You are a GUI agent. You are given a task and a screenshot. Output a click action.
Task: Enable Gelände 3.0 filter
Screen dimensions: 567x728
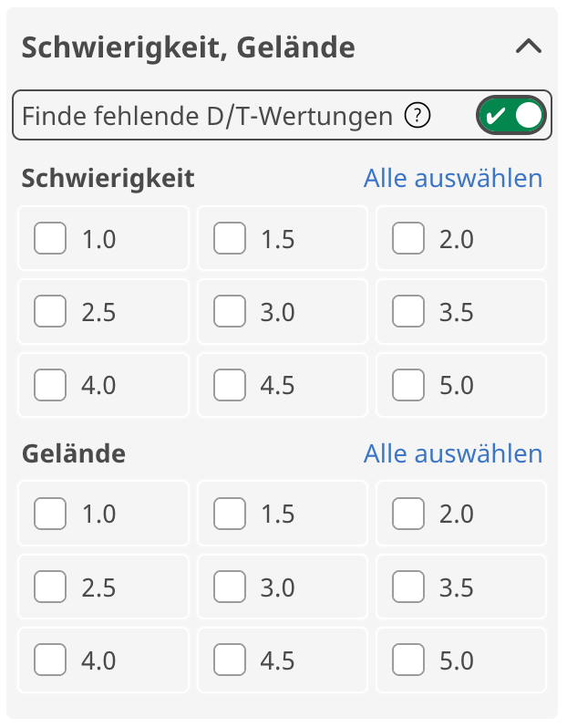point(230,587)
